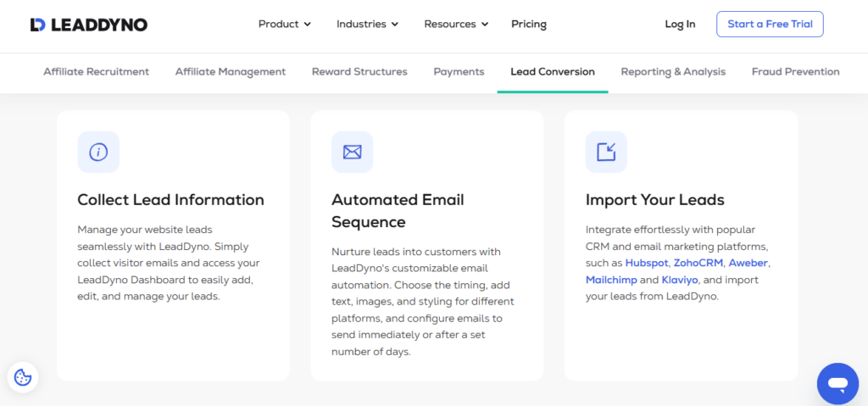Expand the Resources dropdown menu
Image resolution: width=868 pixels, height=406 pixels.
[x=456, y=25]
